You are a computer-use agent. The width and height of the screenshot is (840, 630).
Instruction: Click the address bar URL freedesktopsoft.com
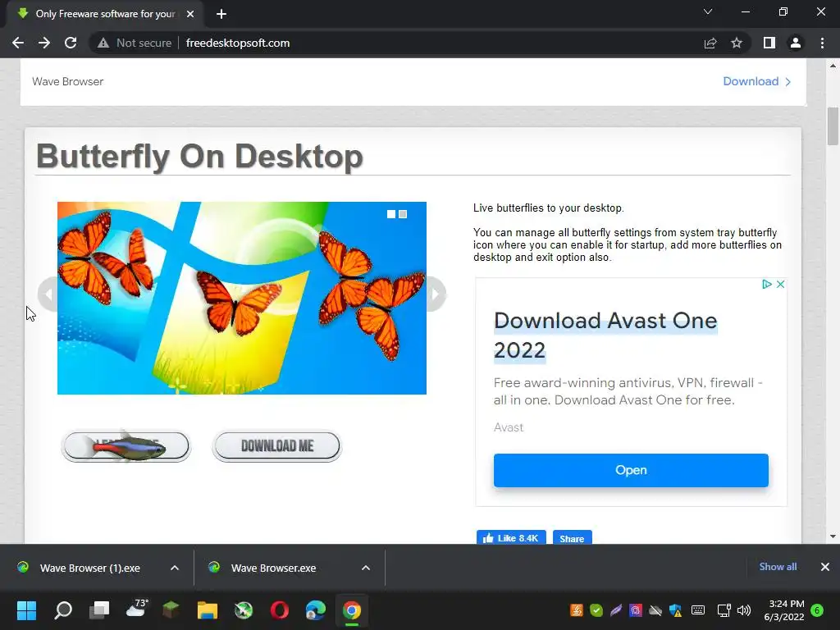pos(238,43)
